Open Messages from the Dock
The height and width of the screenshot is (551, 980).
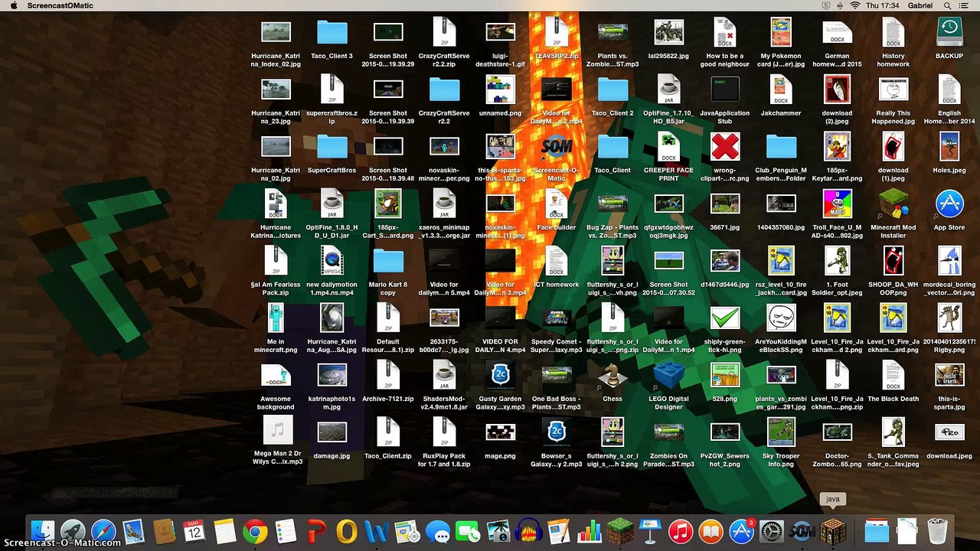437,530
